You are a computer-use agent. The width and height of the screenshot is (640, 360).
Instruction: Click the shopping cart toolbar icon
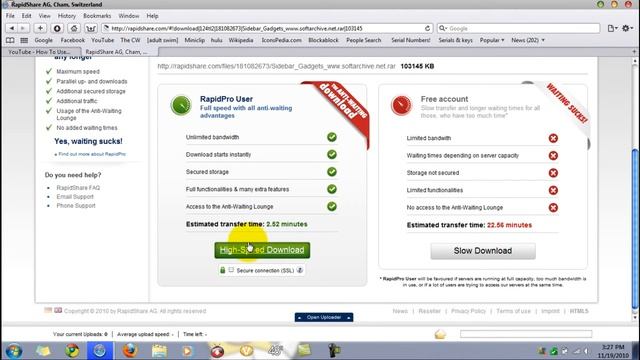tap(91, 28)
